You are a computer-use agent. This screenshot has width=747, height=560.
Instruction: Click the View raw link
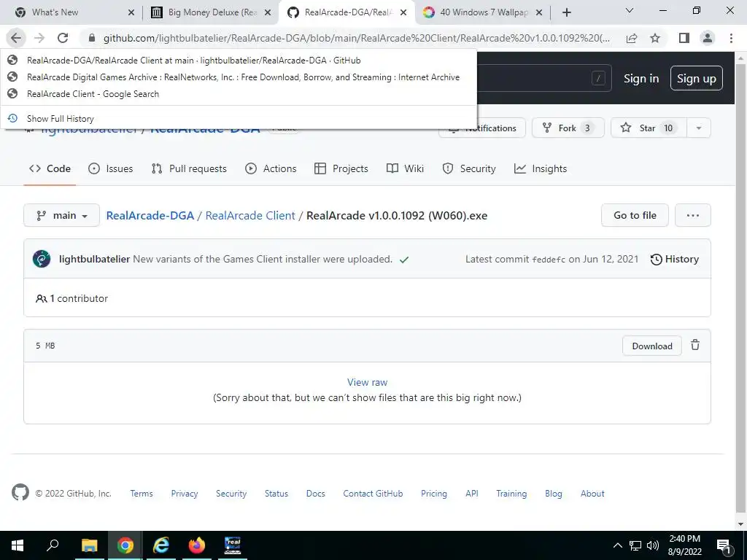tap(368, 382)
